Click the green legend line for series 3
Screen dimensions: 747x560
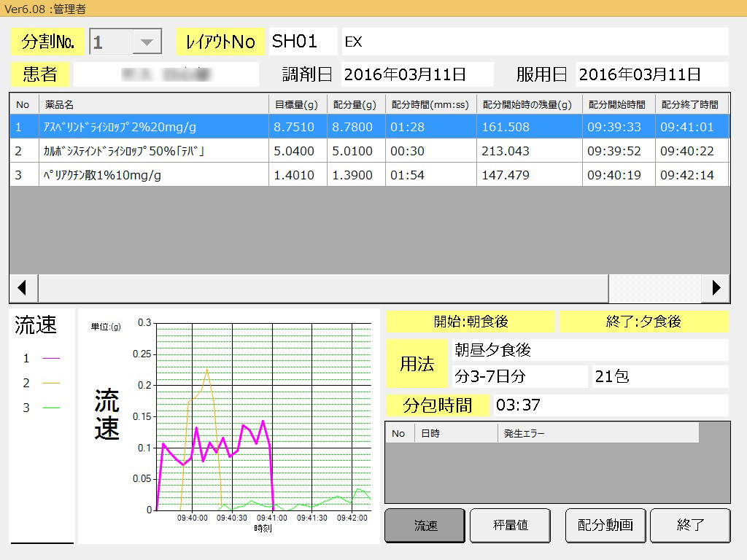pos(51,408)
